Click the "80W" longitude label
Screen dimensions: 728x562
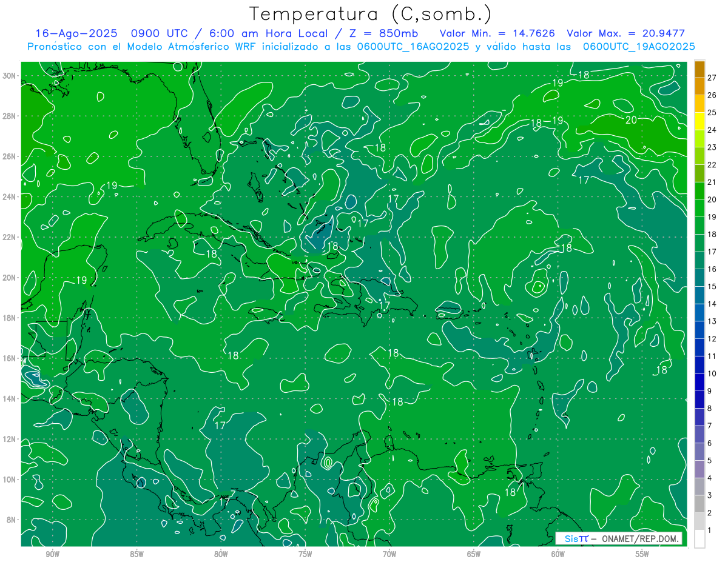(221, 554)
